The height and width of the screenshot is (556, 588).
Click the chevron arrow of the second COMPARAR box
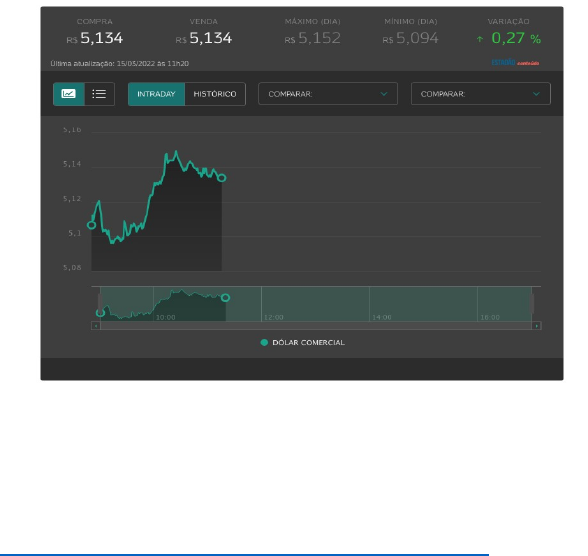tap(536, 94)
